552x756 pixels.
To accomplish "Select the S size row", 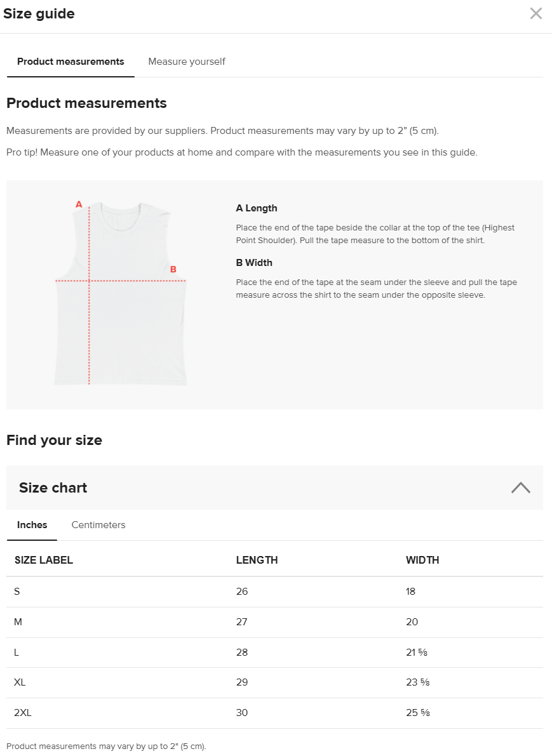I will [17, 592].
